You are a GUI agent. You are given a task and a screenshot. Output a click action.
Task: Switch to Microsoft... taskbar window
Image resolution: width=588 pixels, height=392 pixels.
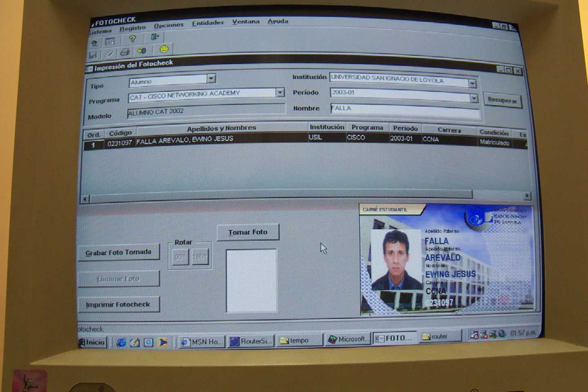348,339
